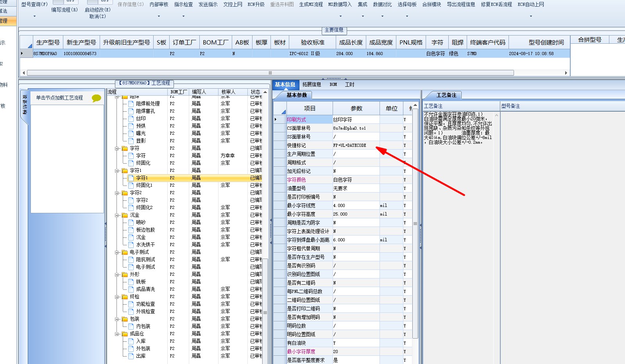625x364 pixels.
Task: Collapse the 外形 folder node
Action: pos(117,275)
